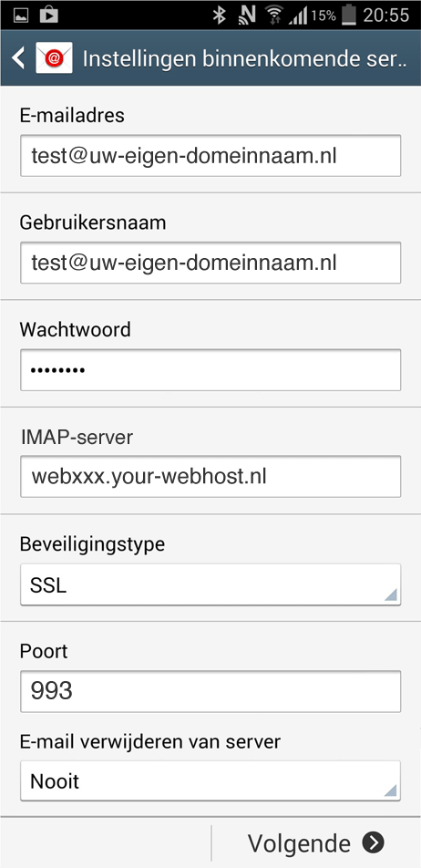Focus the E-mailadres input field

pos(210,156)
